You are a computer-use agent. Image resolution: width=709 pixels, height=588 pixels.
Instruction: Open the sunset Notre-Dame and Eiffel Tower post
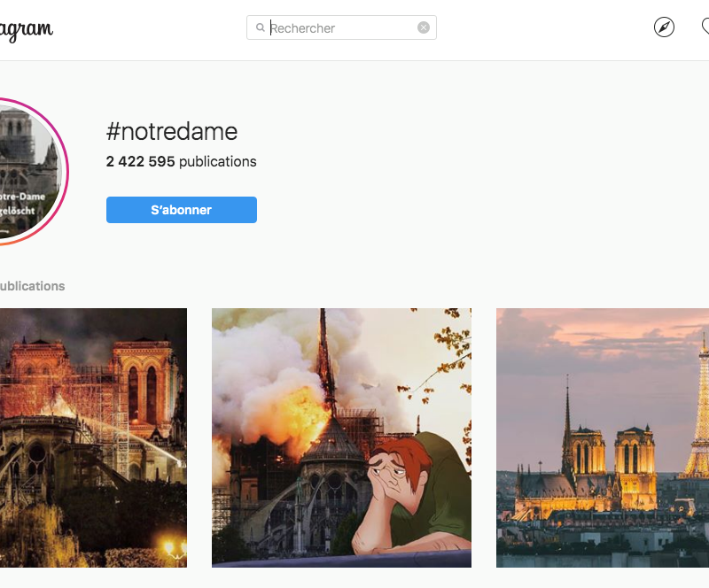point(603,437)
